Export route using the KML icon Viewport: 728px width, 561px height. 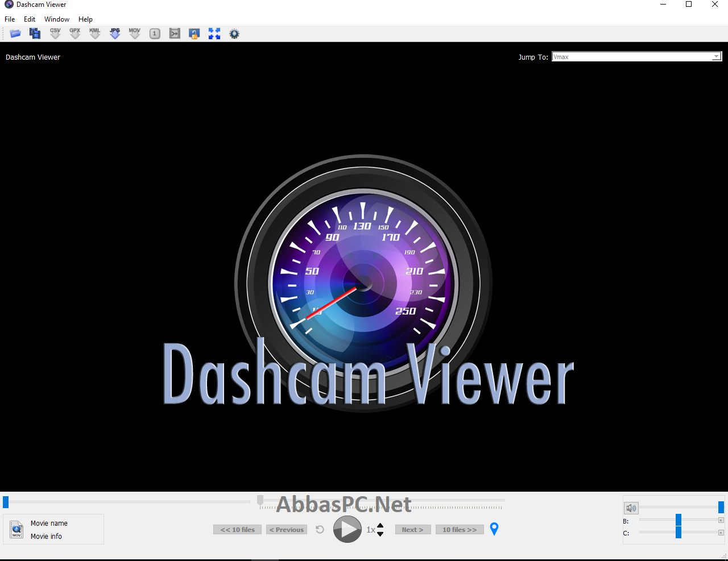click(x=95, y=34)
